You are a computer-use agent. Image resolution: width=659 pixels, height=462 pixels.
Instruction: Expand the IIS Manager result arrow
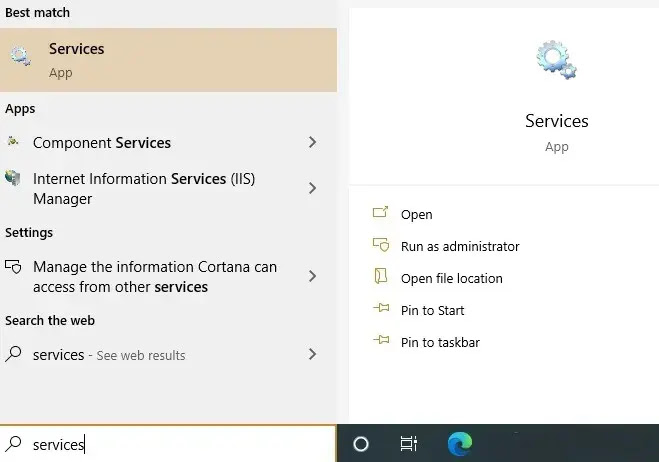click(312, 188)
